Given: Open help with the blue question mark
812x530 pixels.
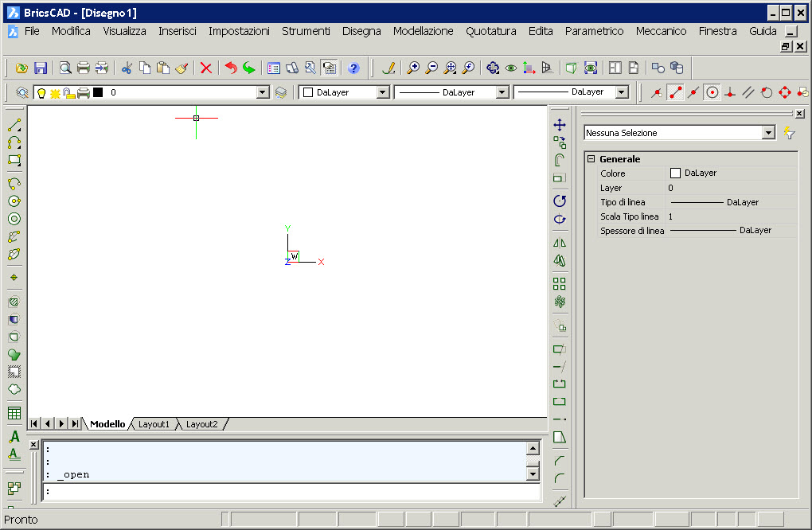Looking at the screenshot, I should (x=353, y=68).
